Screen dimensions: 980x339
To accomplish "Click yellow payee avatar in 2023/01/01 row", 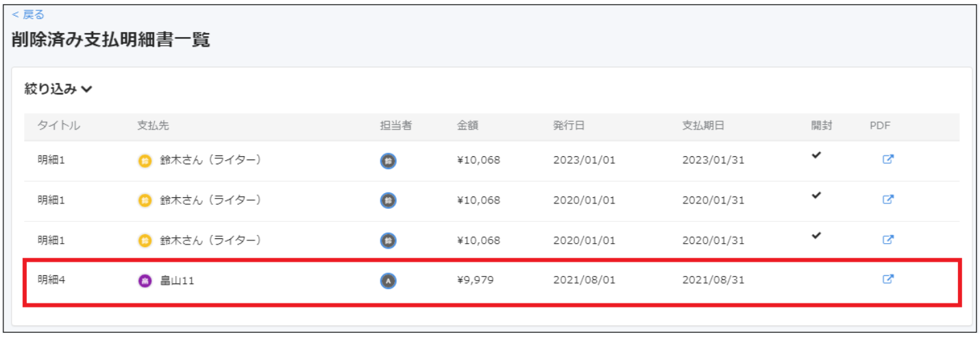I will [145, 161].
